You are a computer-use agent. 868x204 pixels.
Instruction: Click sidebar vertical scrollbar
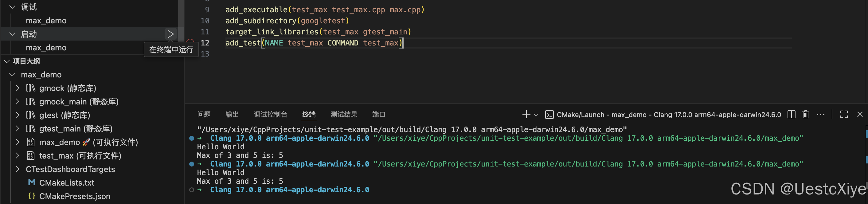[181, 20]
